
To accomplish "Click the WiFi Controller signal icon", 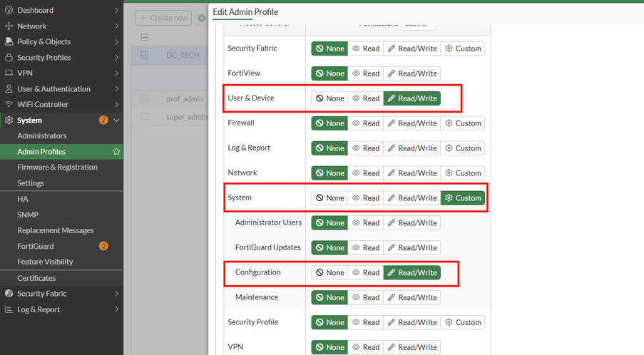I will [9, 105].
